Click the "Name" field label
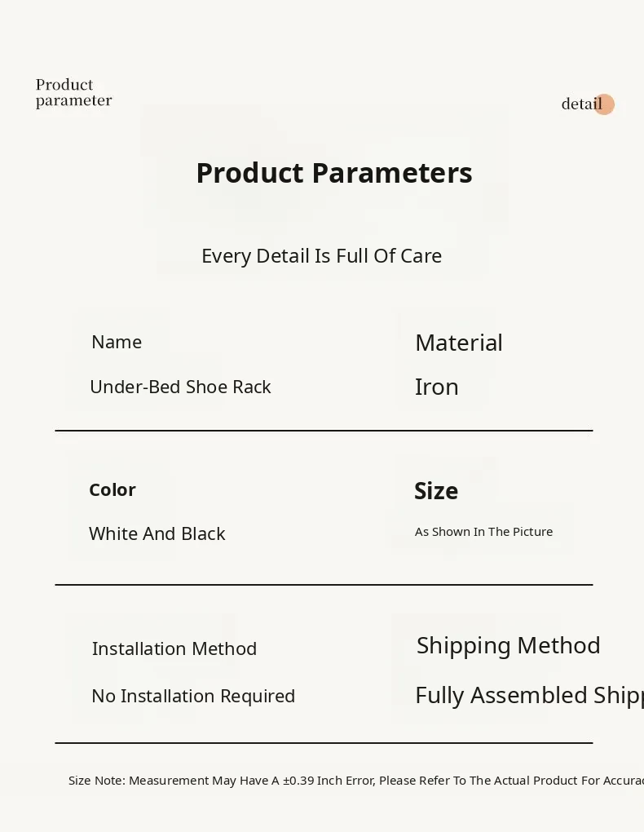 pos(117,343)
